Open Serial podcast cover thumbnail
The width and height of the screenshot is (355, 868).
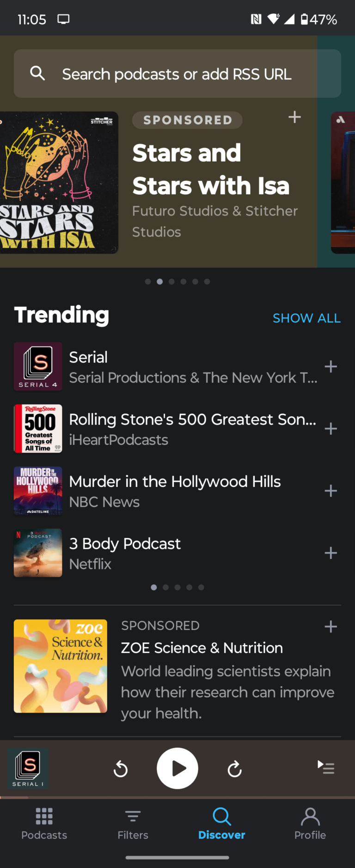point(38,367)
